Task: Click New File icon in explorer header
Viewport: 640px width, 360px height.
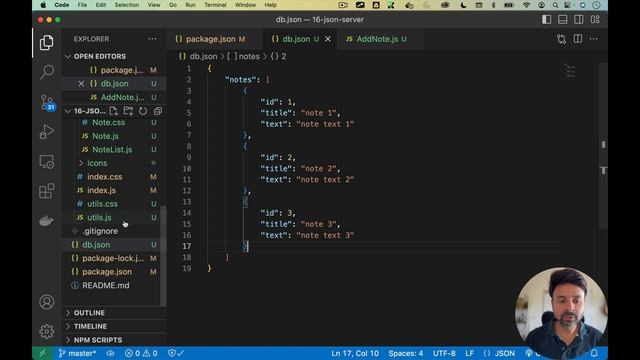Action: [113, 111]
